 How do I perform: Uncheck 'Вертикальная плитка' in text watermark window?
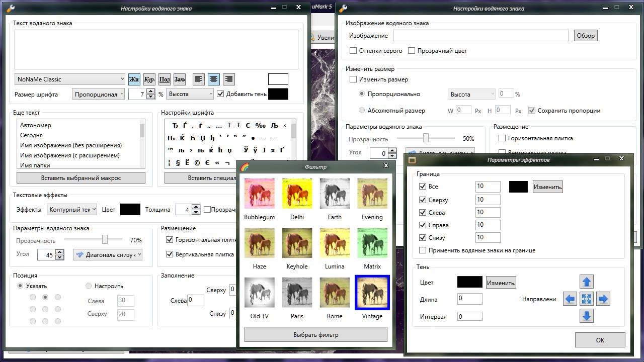170,254
